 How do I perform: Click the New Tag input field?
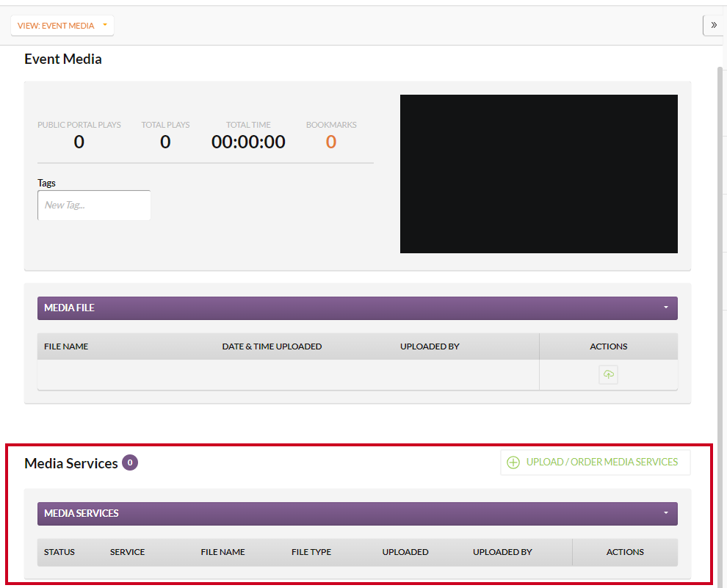(x=94, y=206)
